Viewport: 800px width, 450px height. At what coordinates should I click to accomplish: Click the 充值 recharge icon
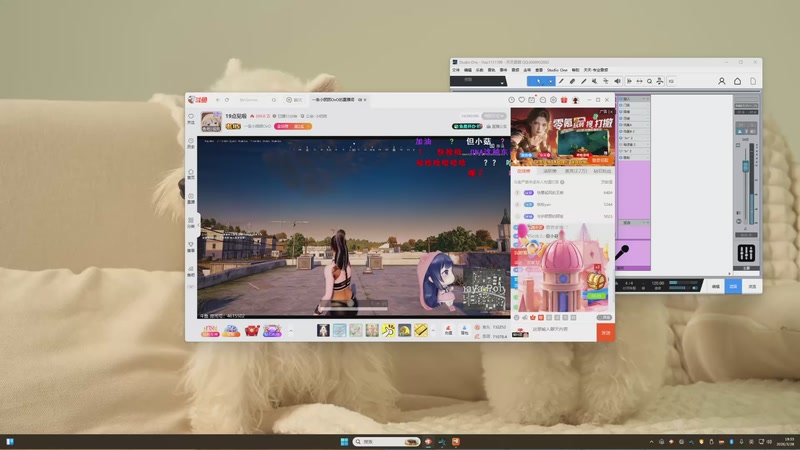pyautogui.click(x=448, y=331)
